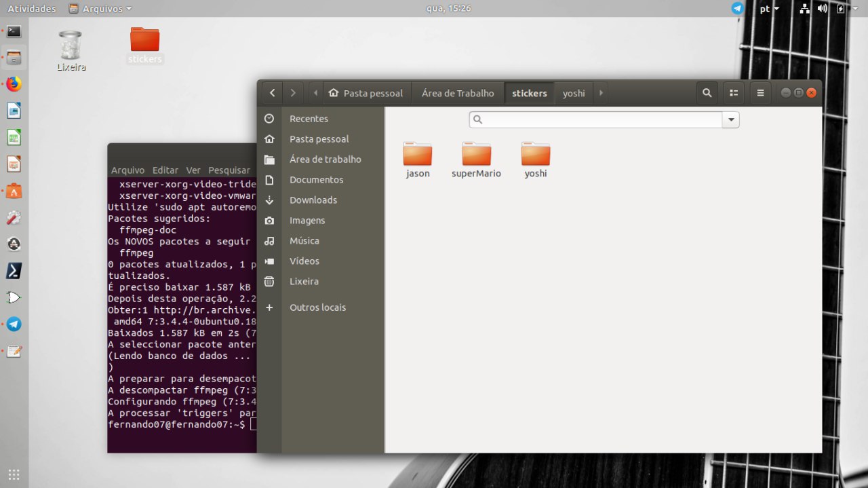Go to Área de Trabalho in path bar
Image resolution: width=868 pixels, height=488 pixels.
point(458,93)
